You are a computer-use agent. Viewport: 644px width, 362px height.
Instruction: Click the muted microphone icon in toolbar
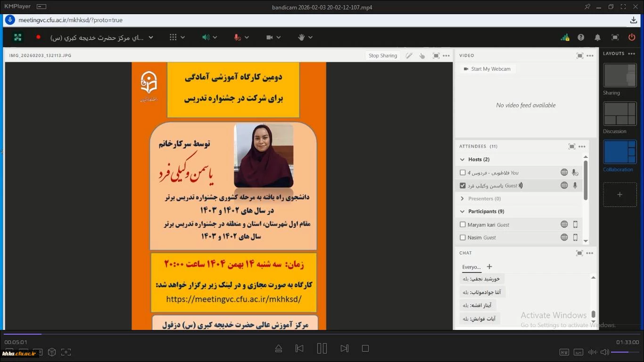(x=238, y=37)
